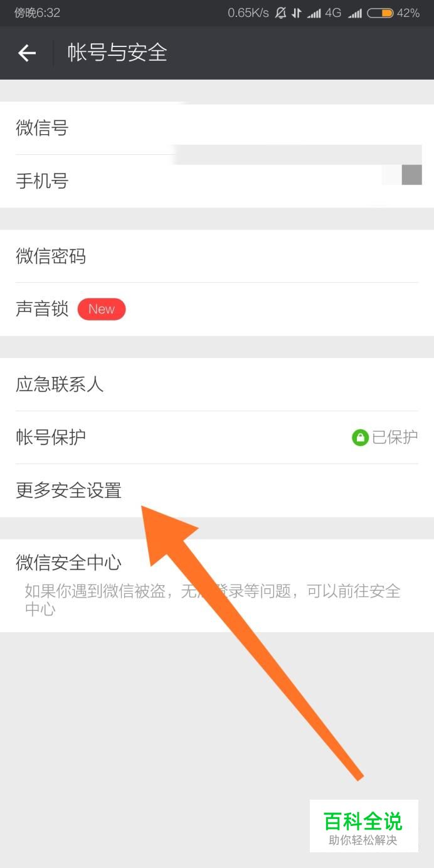434x868 pixels.
Task: Open 微信安全中心 security center
Action: [x=217, y=586]
